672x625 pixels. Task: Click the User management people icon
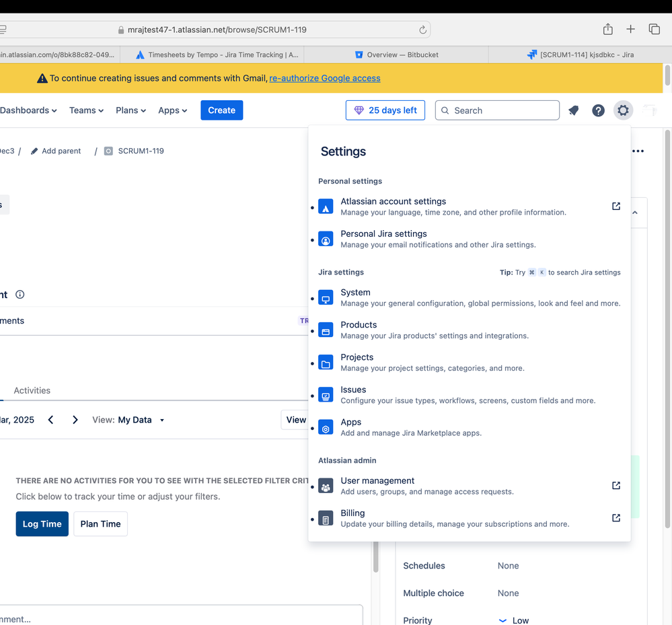click(326, 486)
